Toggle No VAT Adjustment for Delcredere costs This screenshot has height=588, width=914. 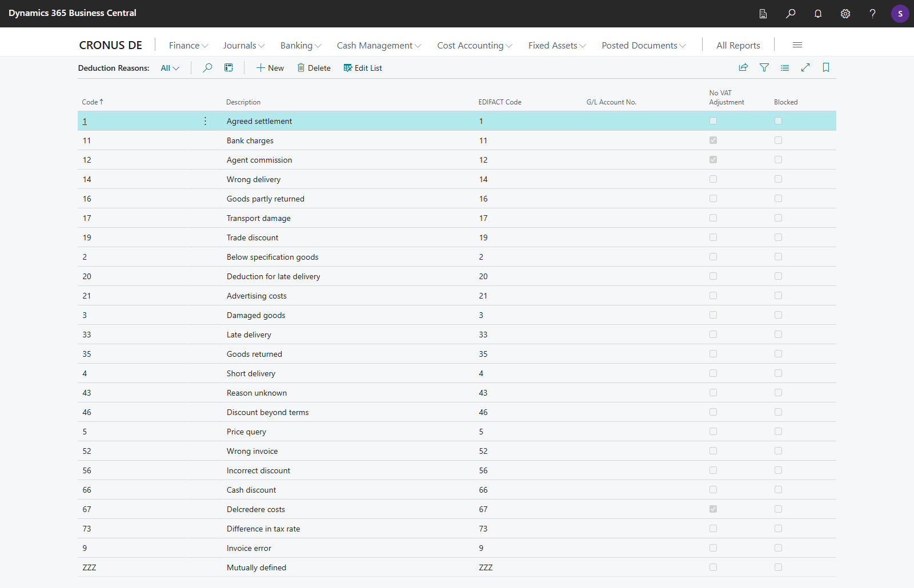(x=713, y=509)
